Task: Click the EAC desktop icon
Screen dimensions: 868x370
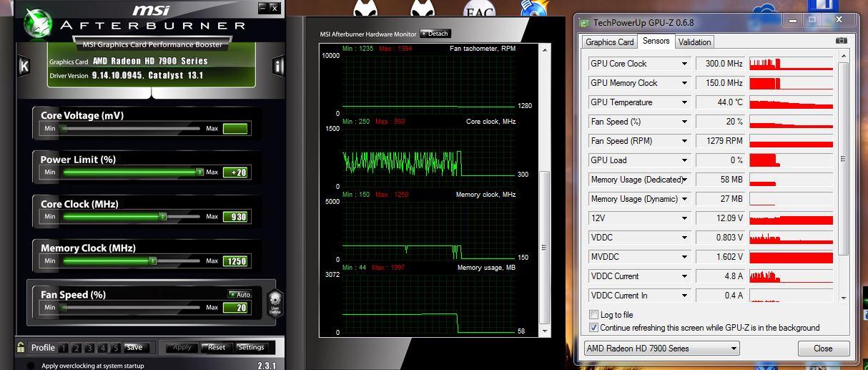Action: (479, 9)
